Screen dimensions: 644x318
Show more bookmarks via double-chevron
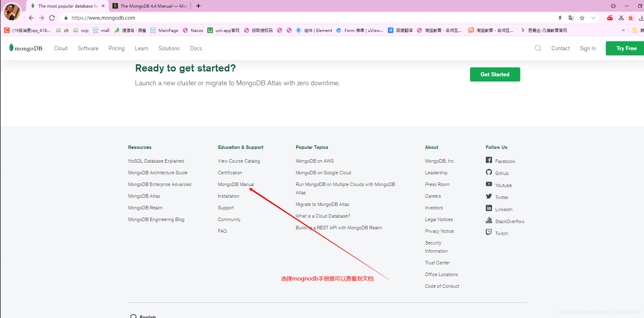(x=623, y=30)
